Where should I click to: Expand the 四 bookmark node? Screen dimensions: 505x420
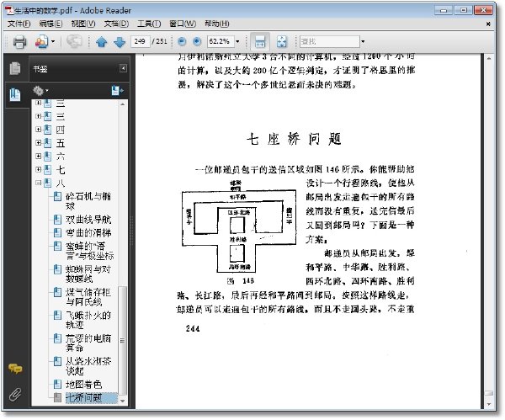point(39,130)
